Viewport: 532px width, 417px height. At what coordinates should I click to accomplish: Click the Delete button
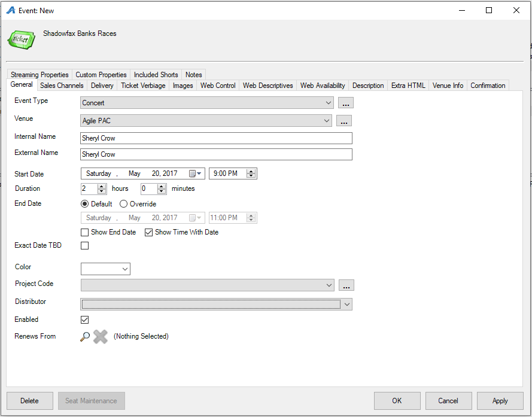coord(30,401)
